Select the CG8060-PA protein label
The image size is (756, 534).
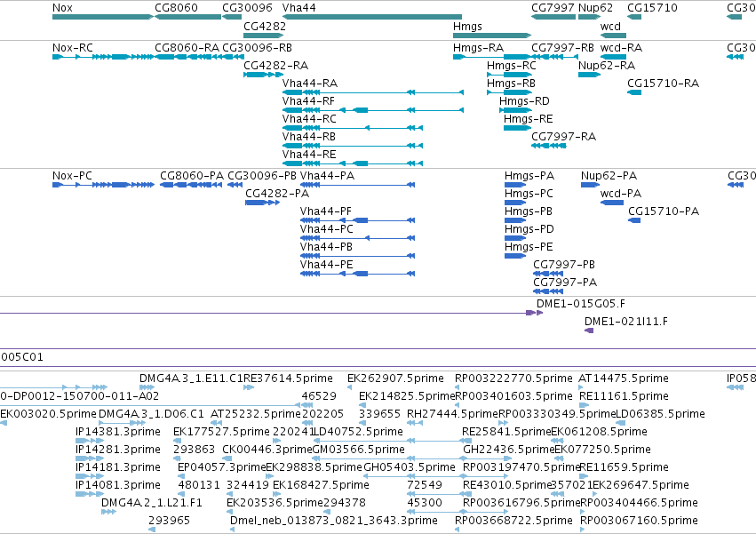[x=192, y=176]
